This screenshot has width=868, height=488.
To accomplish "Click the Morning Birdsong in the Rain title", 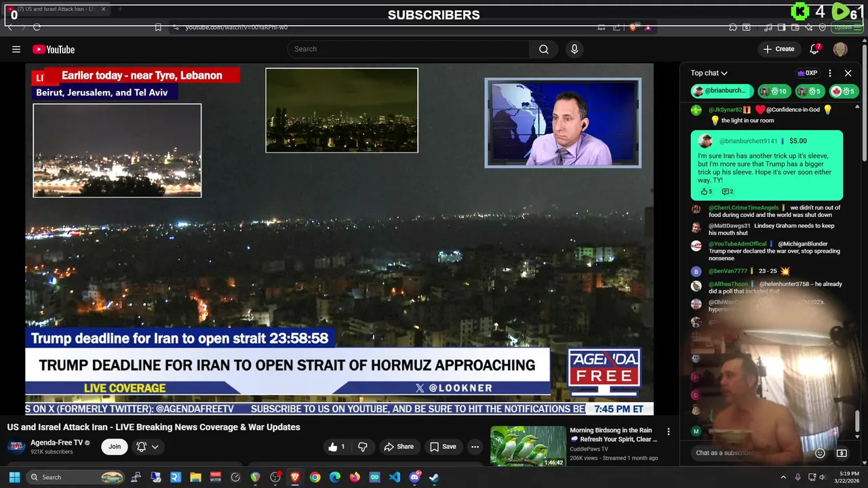I will click(x=614, y=434).
